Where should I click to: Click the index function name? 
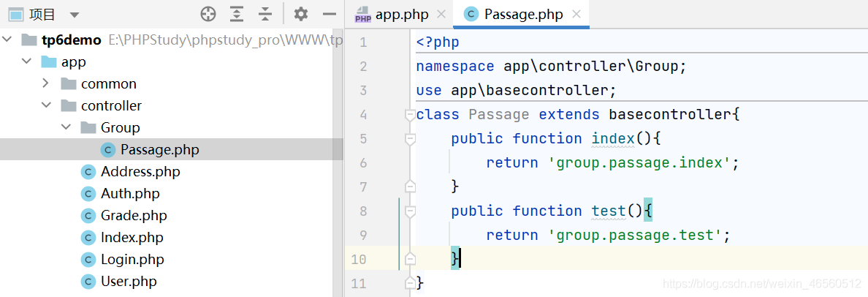(x=613, y=138)
